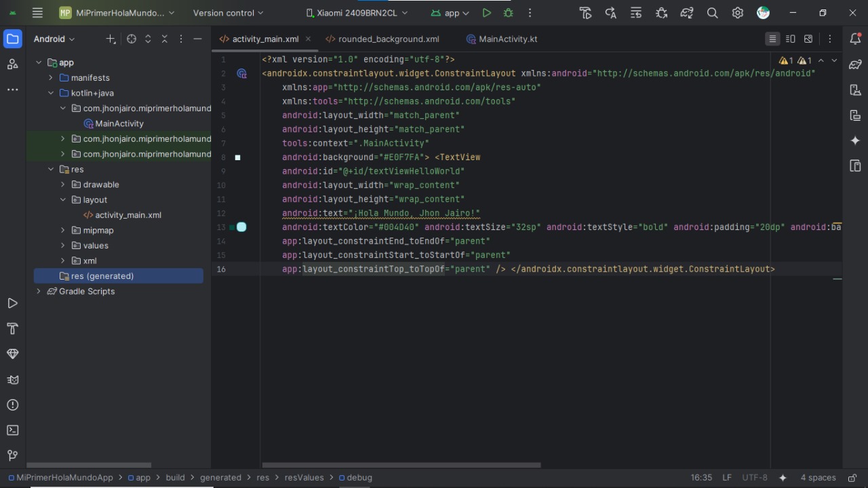Close the activity_main.xml tab
This screenshot has height=488, width=868.
(308, 39)
